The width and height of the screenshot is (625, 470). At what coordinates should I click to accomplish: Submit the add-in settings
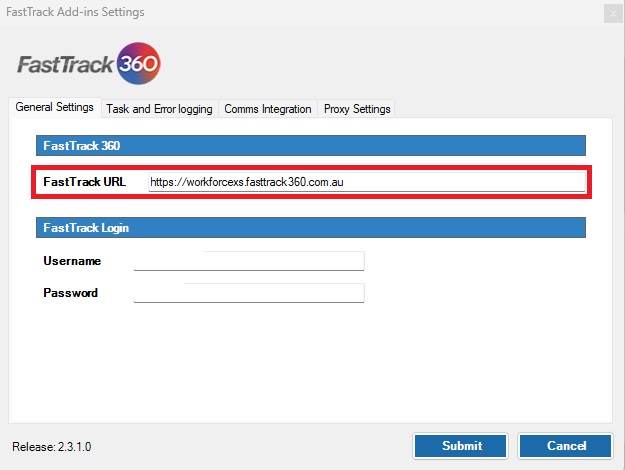460,446
